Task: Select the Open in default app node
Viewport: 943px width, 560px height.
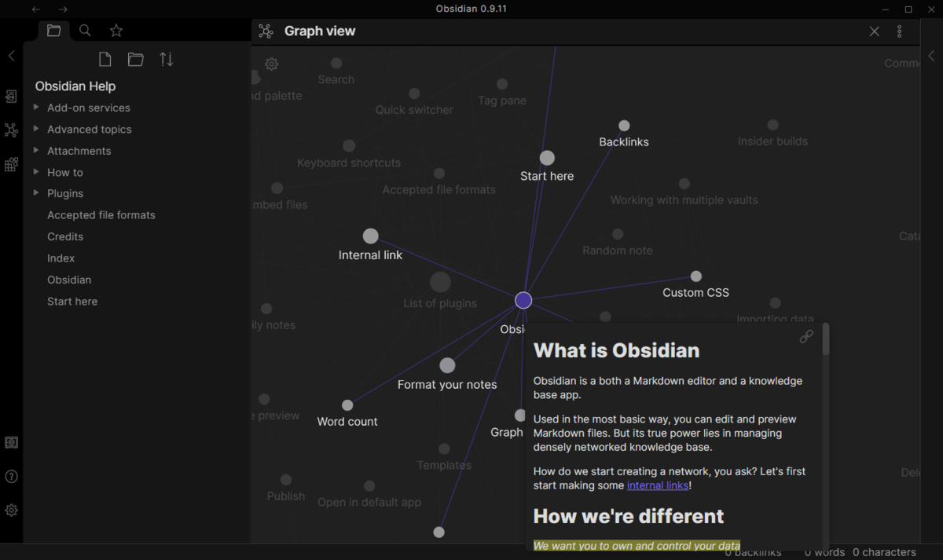Action: pos(369,486)
